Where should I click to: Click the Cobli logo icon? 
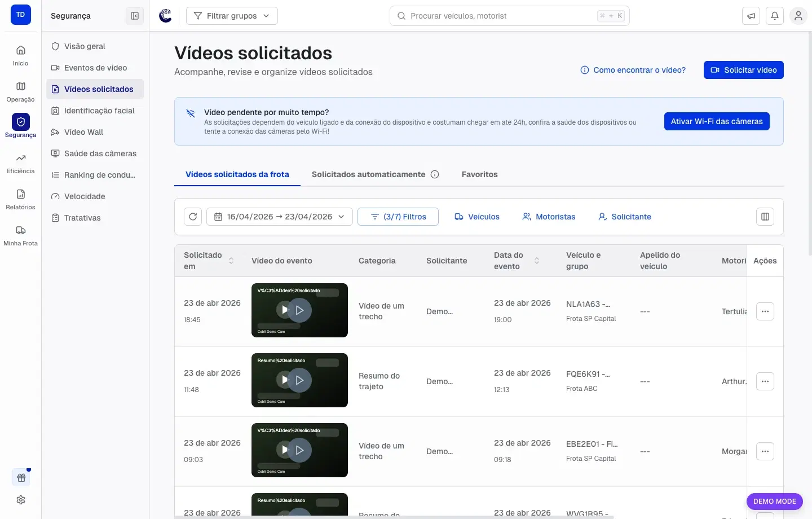[x=165, y=16]
